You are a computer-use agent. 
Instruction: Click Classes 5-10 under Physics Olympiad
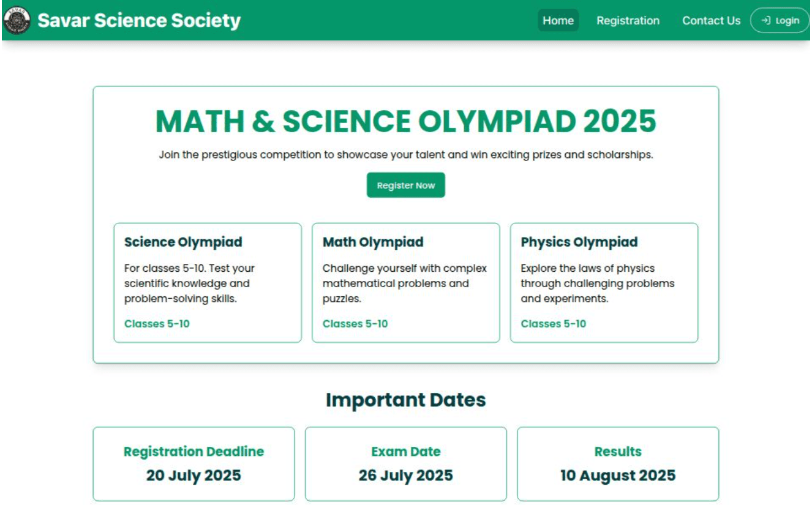coord(553,324)
